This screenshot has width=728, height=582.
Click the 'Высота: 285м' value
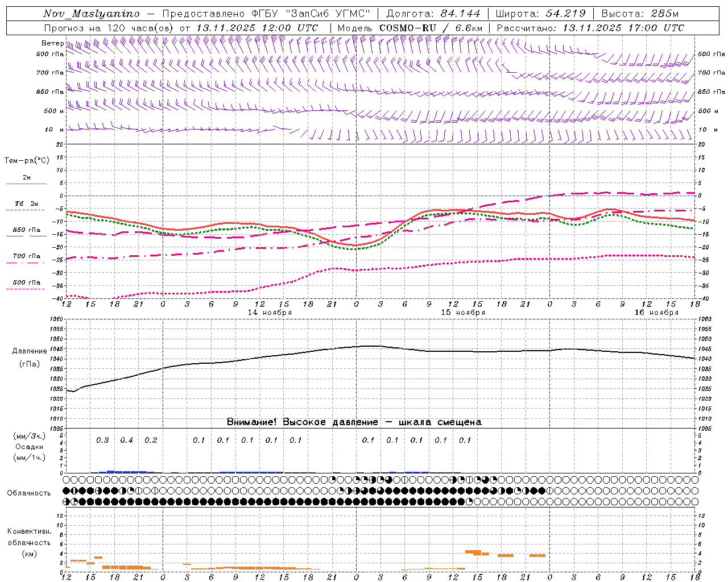640,14
